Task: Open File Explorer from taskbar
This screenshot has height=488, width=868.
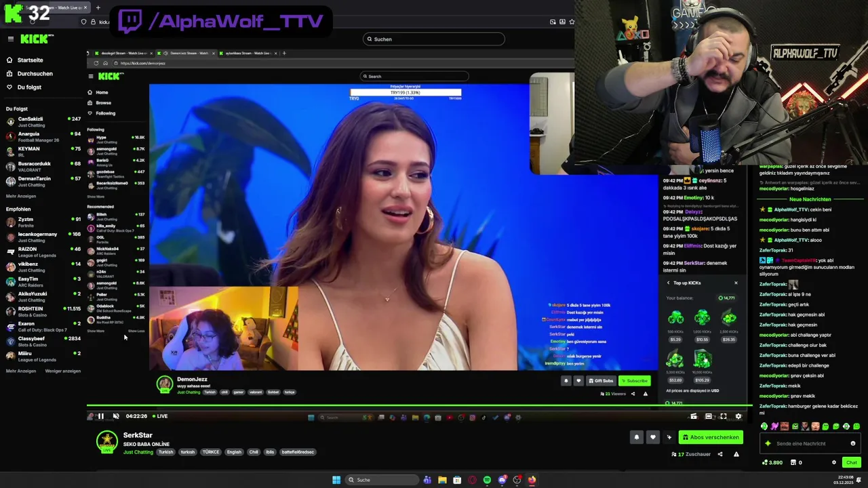Action: tap(442, 480)
